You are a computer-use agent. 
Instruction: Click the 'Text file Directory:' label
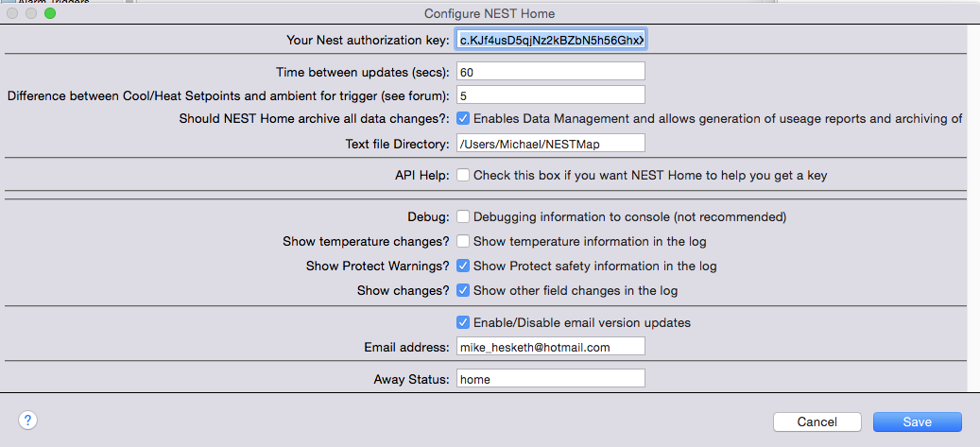tap(397, 144)
